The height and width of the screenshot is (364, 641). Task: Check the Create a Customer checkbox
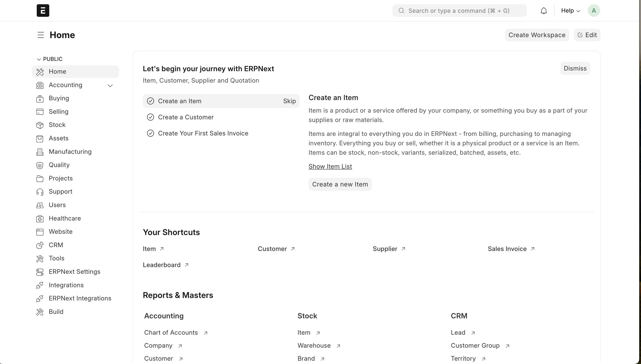point(150,117)
